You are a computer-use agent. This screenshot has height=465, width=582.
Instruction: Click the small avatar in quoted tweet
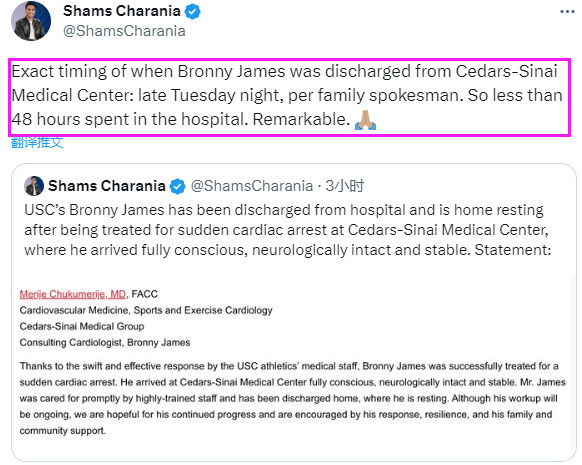34,186
